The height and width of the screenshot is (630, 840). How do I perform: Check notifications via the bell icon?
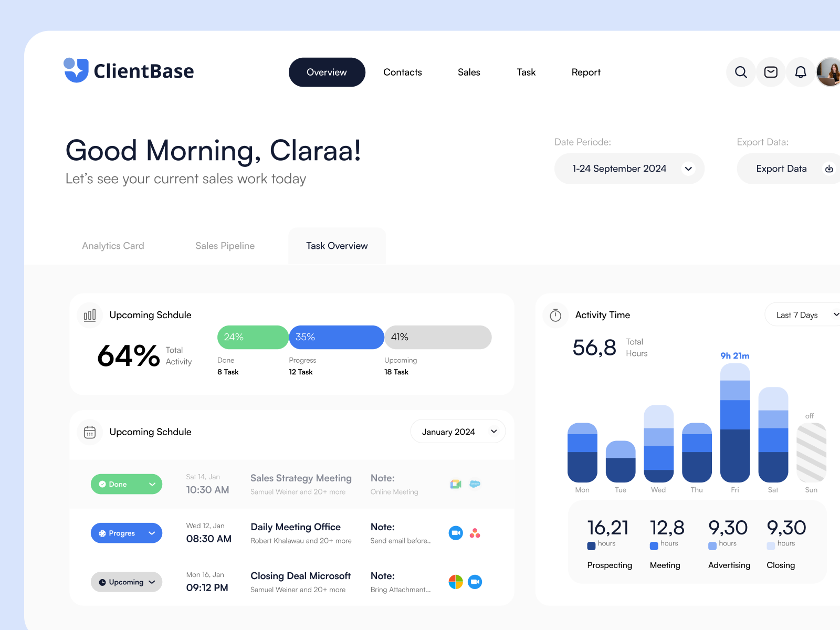[801, 72]
